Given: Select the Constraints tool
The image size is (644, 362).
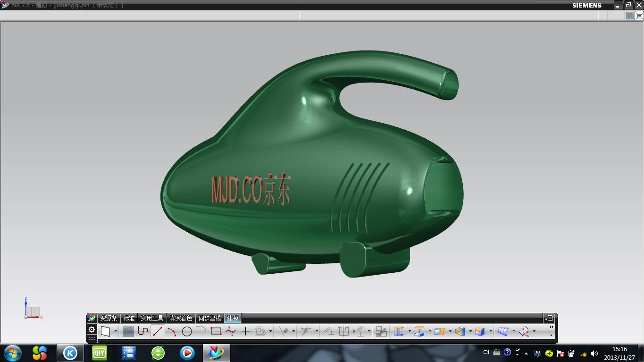Looking at the screenshot, I should coord(329,331).
